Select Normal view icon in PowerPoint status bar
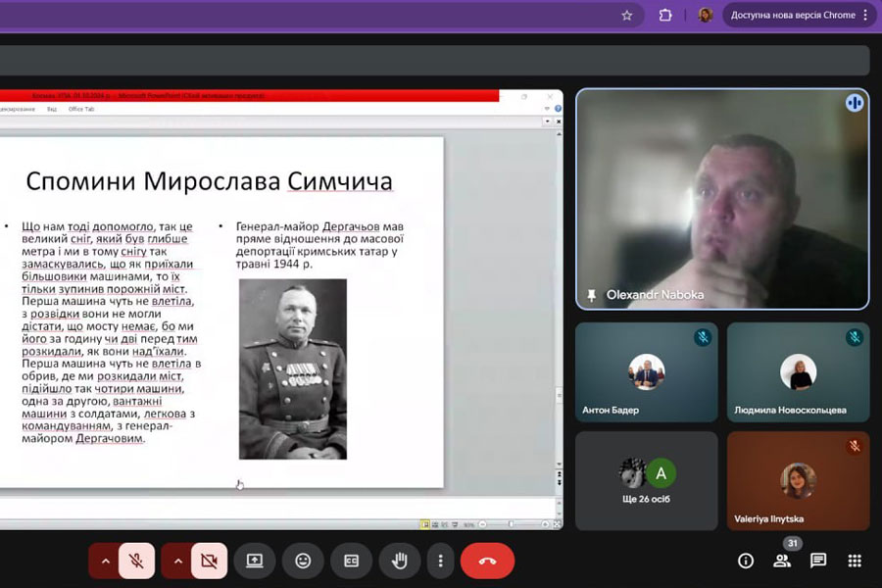882x588 pixels. coord(425,524)
